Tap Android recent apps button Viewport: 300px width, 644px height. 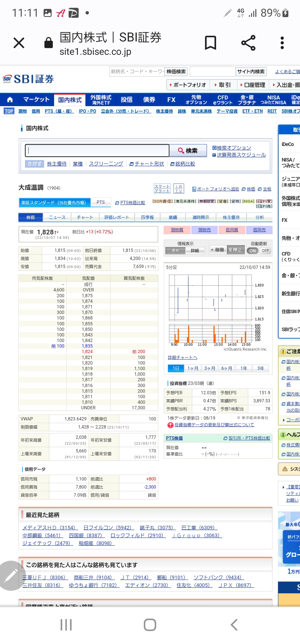click(66, 625)
